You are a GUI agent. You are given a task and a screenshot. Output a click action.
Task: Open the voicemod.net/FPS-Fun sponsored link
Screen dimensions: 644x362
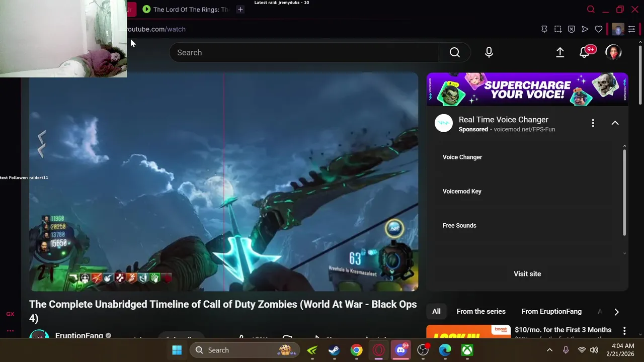coord(524,129)
